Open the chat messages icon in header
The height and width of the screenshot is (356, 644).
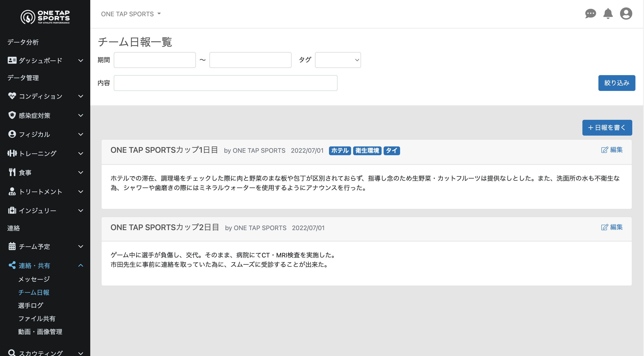pyautogui.click(x=591, y=14)
